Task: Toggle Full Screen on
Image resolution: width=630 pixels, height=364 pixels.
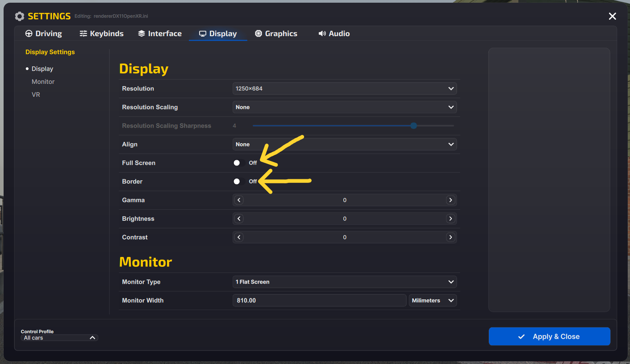Action: pyautogui.click(x=237, y=162)
